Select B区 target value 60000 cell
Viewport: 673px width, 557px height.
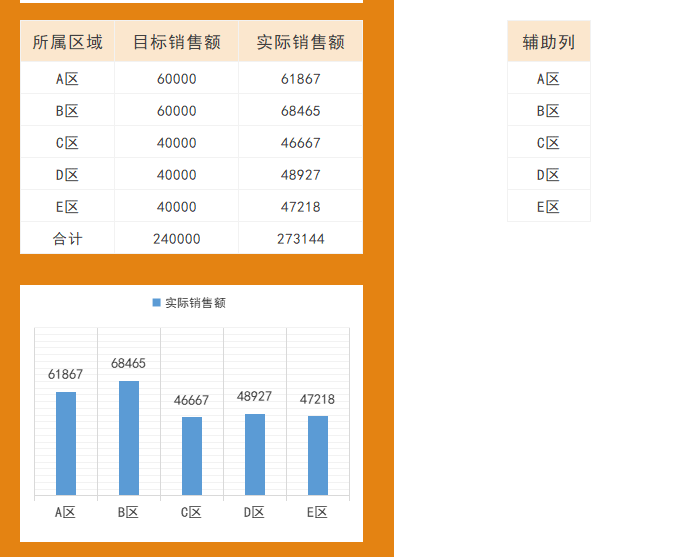176,110
